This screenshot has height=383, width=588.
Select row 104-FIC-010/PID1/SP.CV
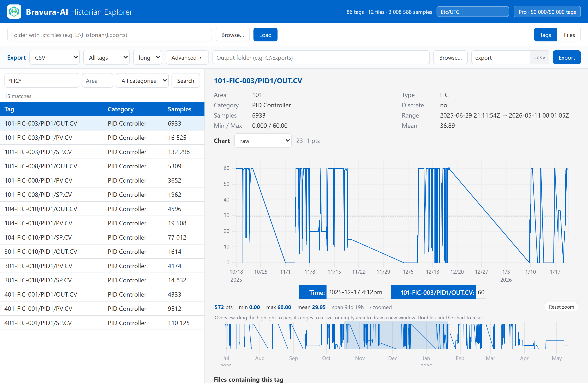click(102, 237)
